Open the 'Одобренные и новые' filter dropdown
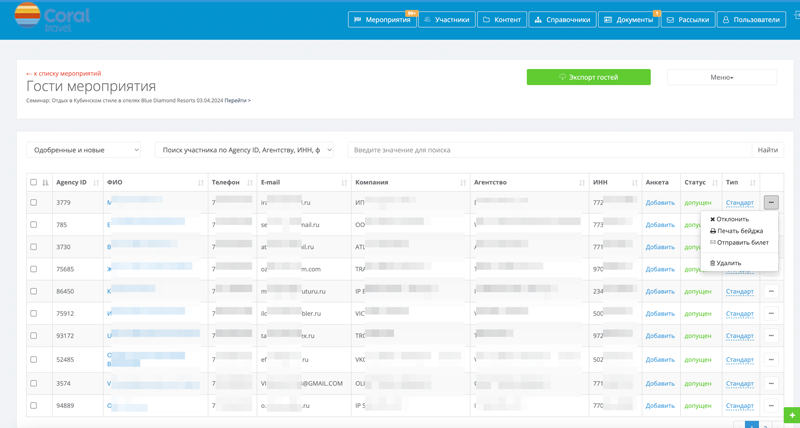 (x=84, y=150)
